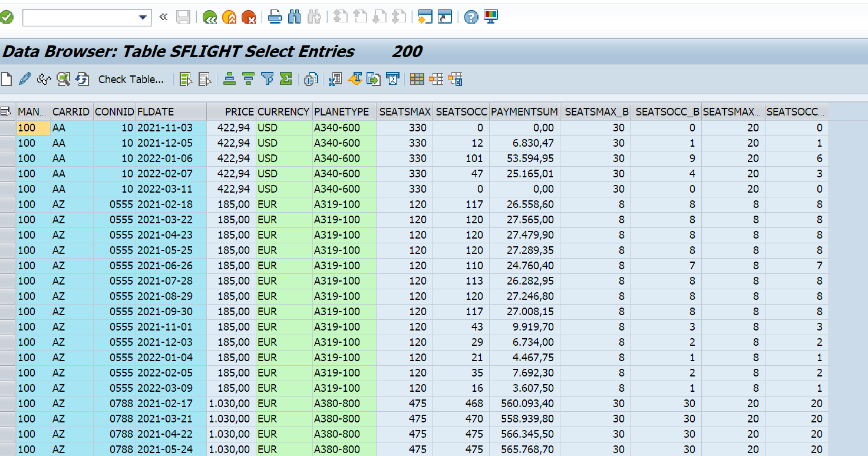
Task: Click the highlighted MANDT cell showing 100
Action: (34, 127)
